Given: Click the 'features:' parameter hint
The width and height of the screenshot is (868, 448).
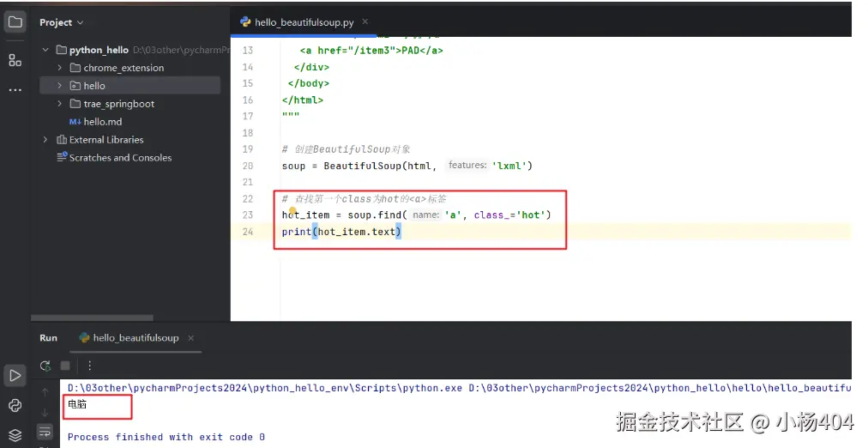Looking at the screenshot, I should (467, 165).
